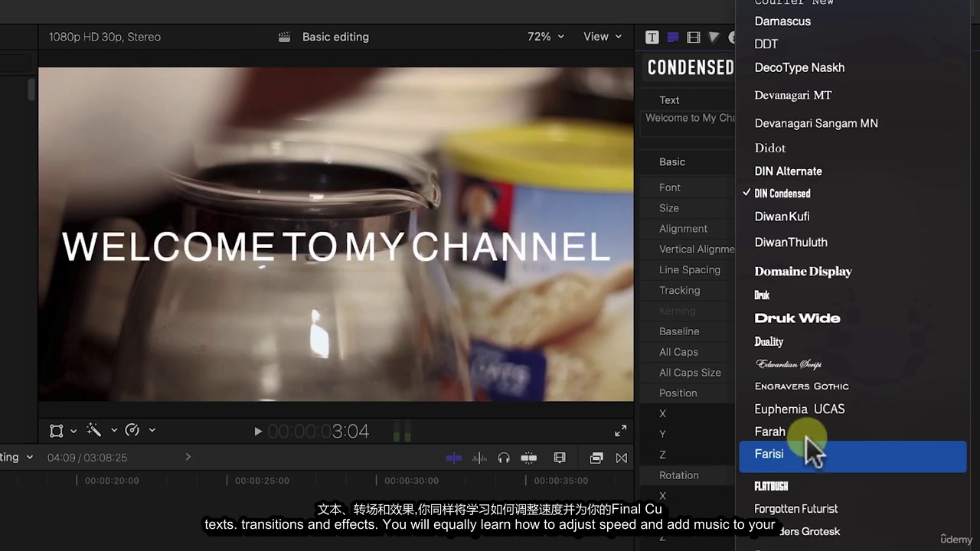Show the transitions browser bowtie icon

pos(622,458)
